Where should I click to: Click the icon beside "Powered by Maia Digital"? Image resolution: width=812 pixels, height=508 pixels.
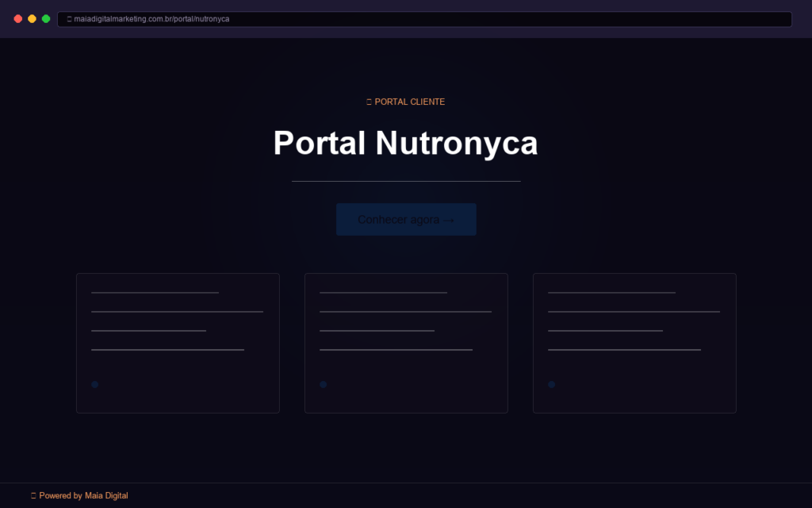click(x=33, y=495)
